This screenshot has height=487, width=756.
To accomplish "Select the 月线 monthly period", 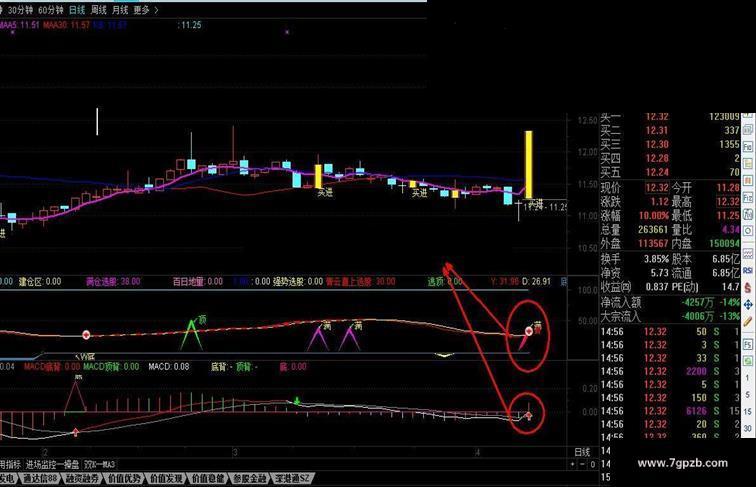I will [x=120, y=10].
